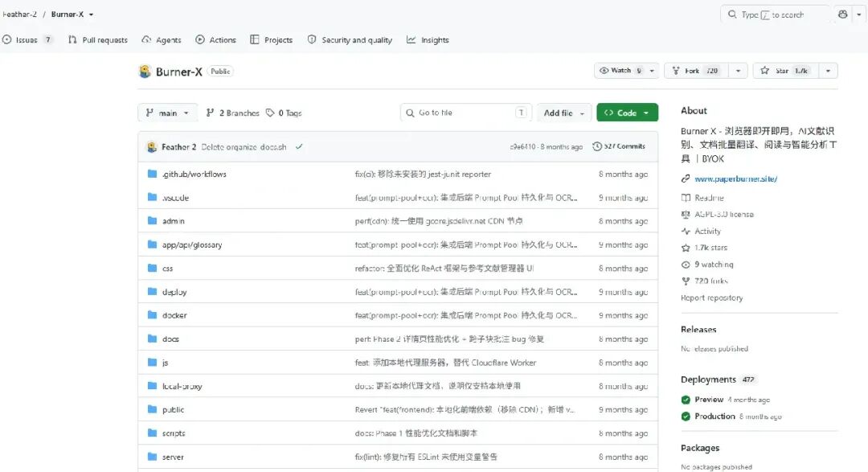Open the 527 Commits history link

(619, 146)
